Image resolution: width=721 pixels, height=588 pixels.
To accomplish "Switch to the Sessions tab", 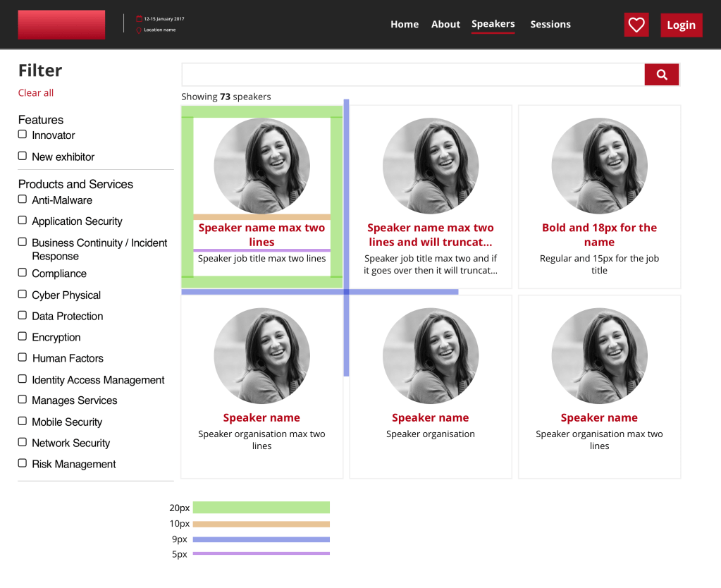I will tap(550, 25).
